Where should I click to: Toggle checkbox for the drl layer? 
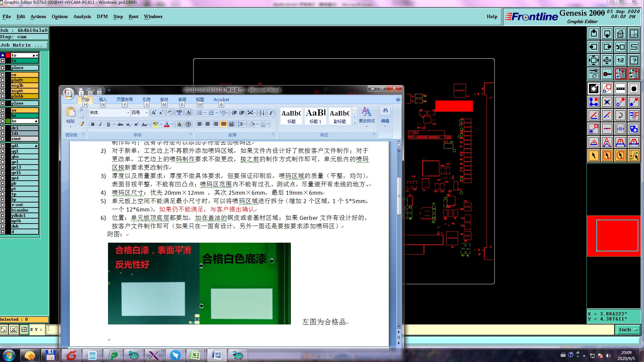(3, 128)
